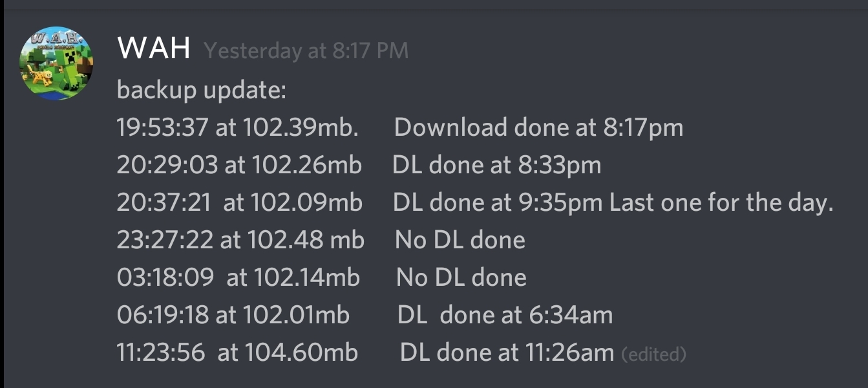Open the WAH username profile
This screenshot has width=868, height=388.
coord(154,48)
